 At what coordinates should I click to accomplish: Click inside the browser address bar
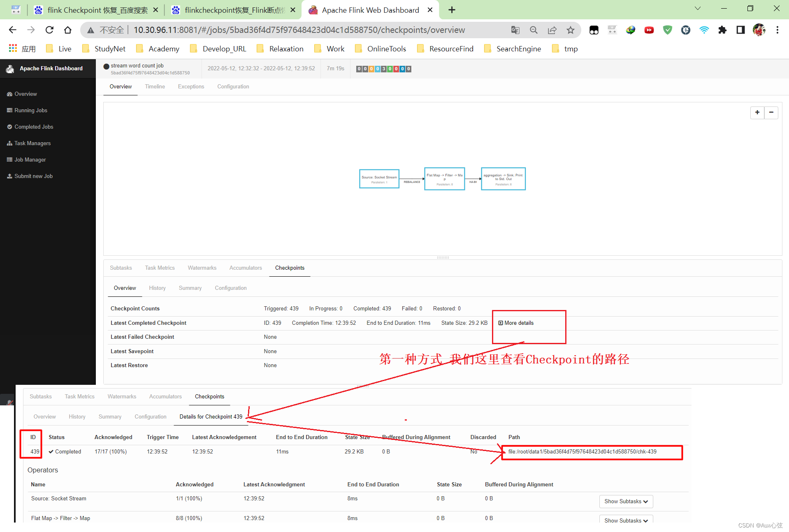click(x=288, y=30)
